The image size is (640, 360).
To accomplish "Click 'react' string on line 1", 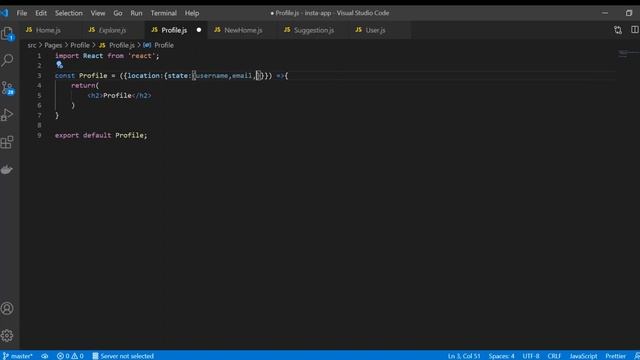I will click(141, 56).
